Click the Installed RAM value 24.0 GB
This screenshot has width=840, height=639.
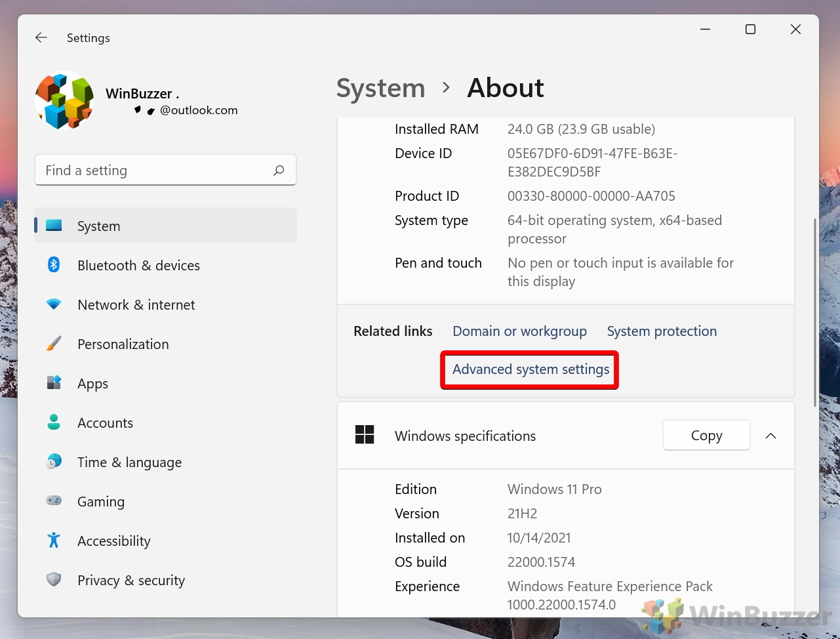(581, 129)
